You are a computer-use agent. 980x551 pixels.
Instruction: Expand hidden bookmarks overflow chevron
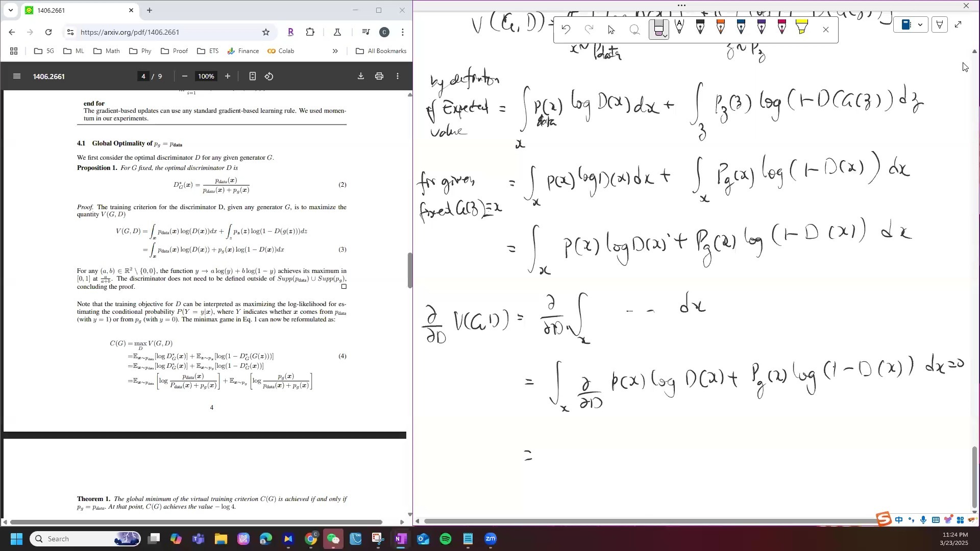(x=335, y=51)
